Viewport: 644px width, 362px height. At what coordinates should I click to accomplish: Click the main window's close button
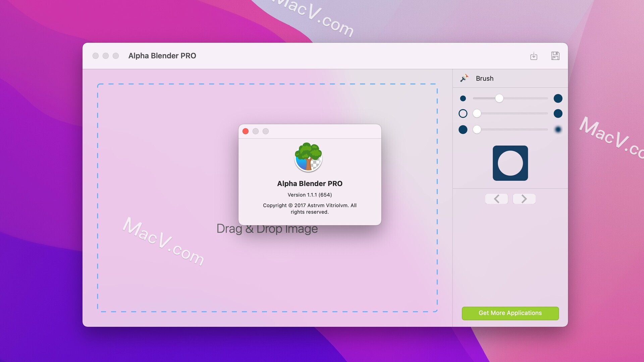tap(96, 56)
